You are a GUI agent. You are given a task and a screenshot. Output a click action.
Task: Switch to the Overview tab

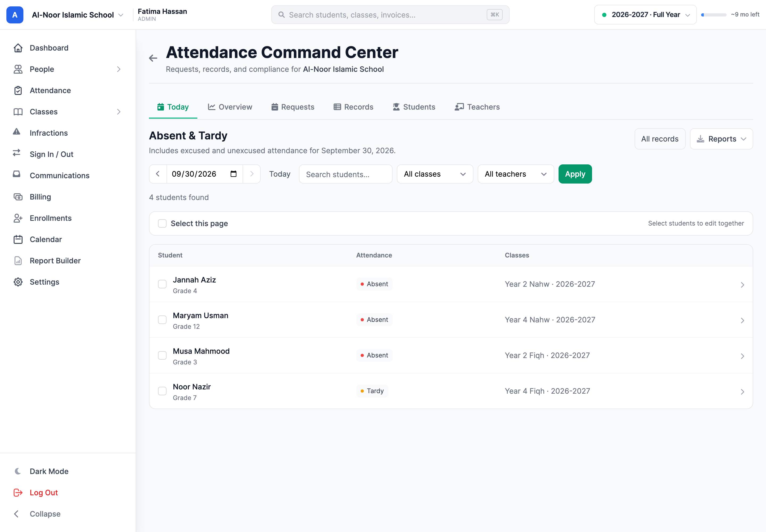click(230, 107)
